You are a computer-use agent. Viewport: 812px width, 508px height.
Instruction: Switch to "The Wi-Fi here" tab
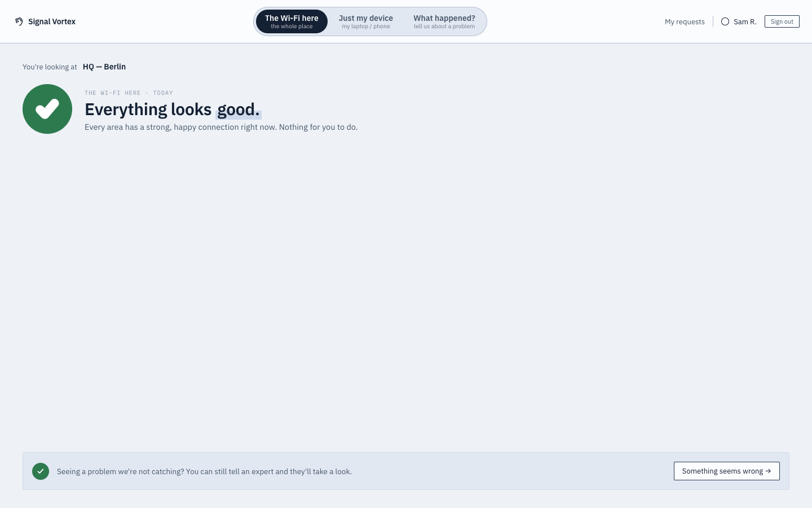[x=292, y=21]
